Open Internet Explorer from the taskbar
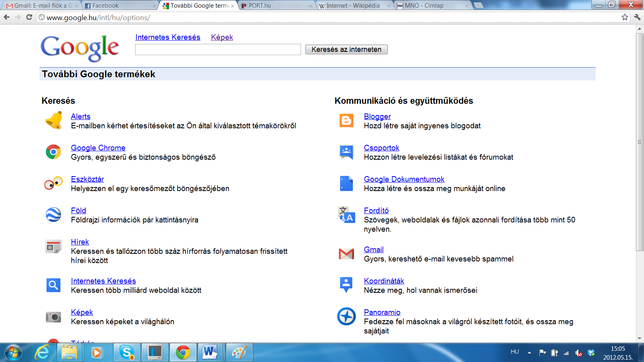644x362 pixels. 42,352
